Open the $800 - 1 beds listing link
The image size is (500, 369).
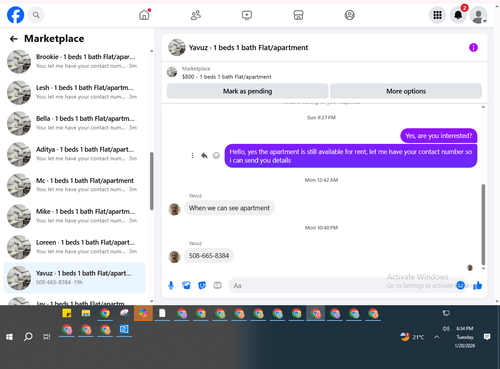(x=227, y=77)
